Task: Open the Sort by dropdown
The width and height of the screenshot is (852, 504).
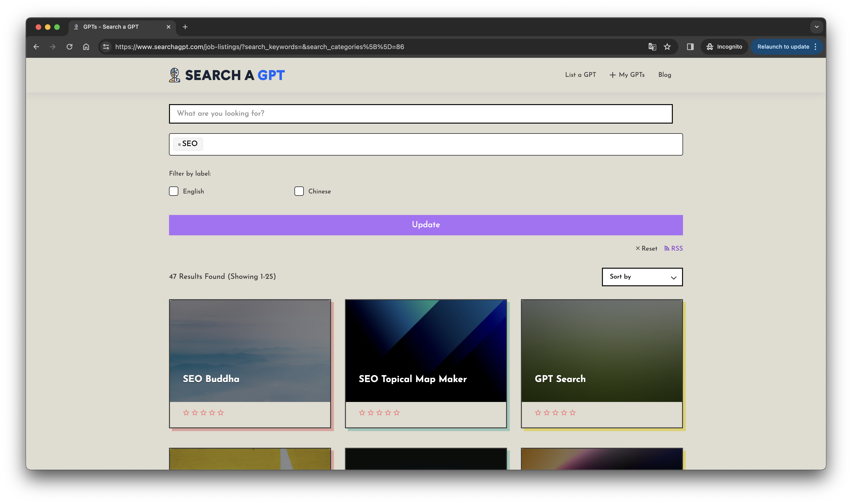Action: 642,277
